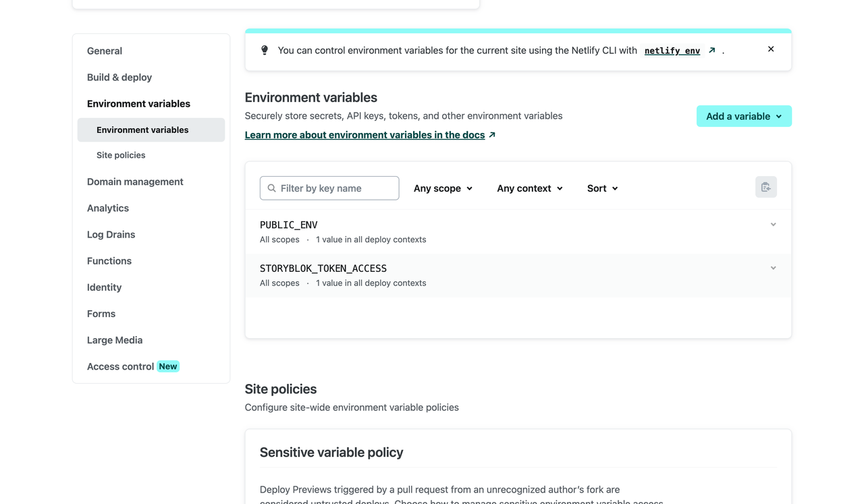Viewport: 864px width, 504px height.
Task: Open the Site policies sub-item
Action: click(121, 155)
